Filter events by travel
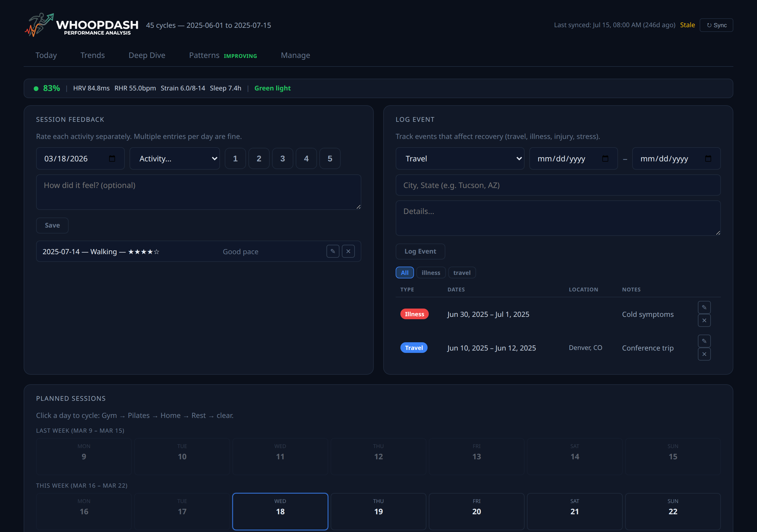This screenshot has height=532, width=757. 462,272
